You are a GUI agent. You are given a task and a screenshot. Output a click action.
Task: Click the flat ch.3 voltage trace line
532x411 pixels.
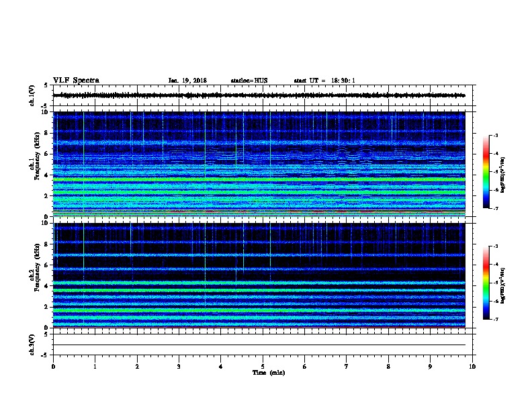click(259, 345)
